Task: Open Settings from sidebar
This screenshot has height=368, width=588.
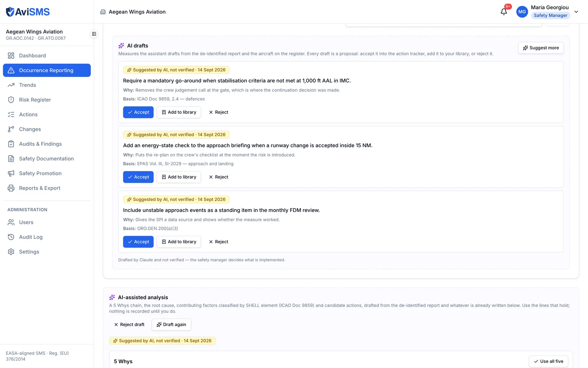Action: click(47, 252)
